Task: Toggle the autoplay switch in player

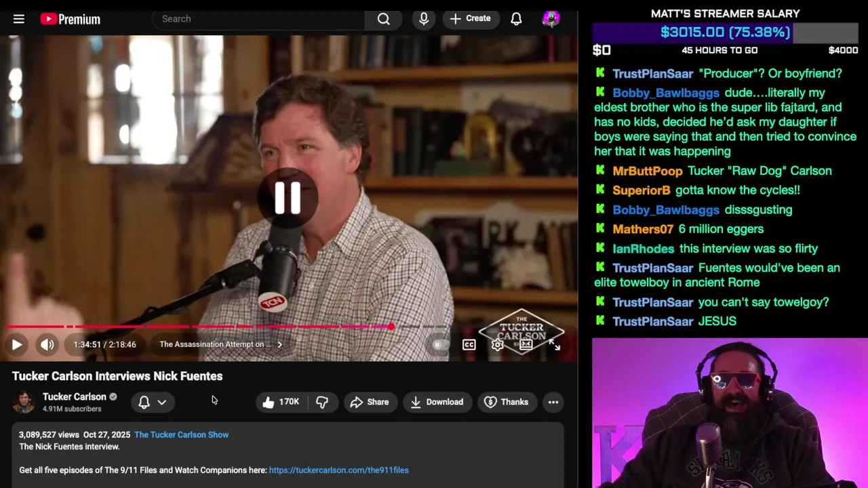Action: [439, 345]
